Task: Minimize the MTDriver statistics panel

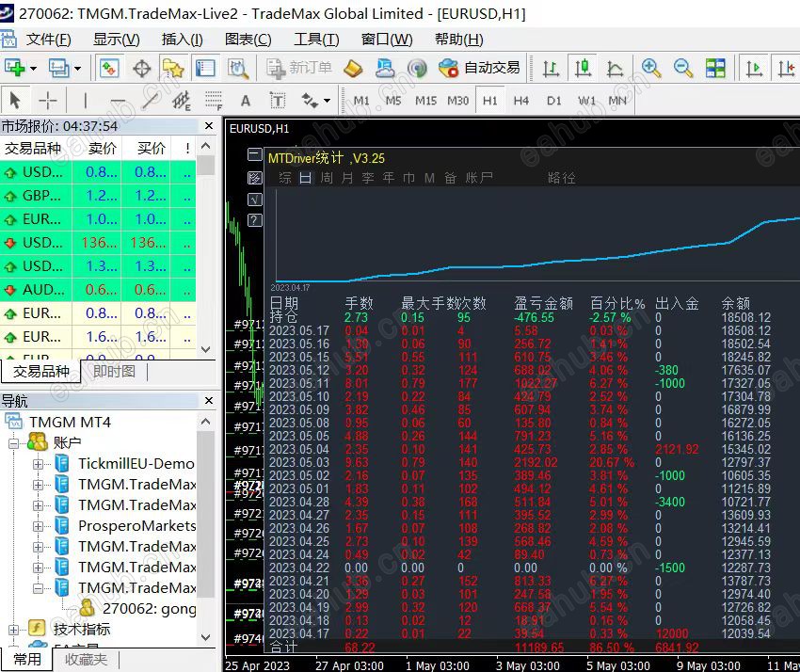Action: click(x=255, y=154)
